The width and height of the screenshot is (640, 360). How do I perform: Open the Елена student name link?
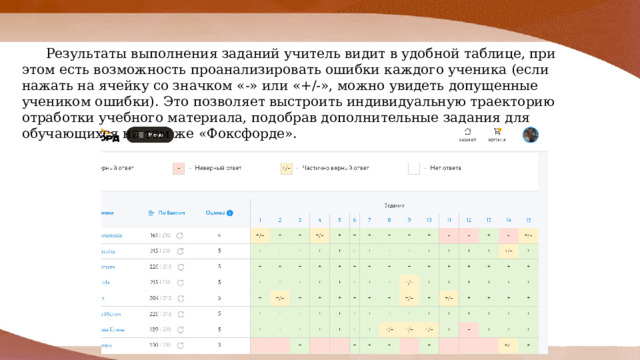click(113, 329)
